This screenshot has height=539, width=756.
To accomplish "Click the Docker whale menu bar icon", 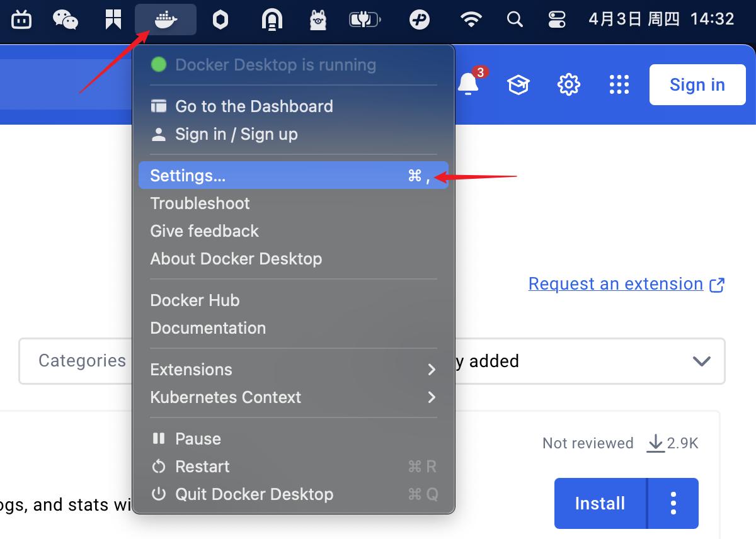I will point(166,20).
